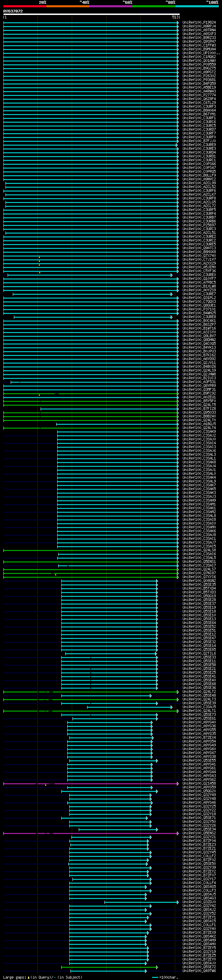This screenshot has height=980, width=222.
Task: Click the white query sequence bar
Action: 92,14
